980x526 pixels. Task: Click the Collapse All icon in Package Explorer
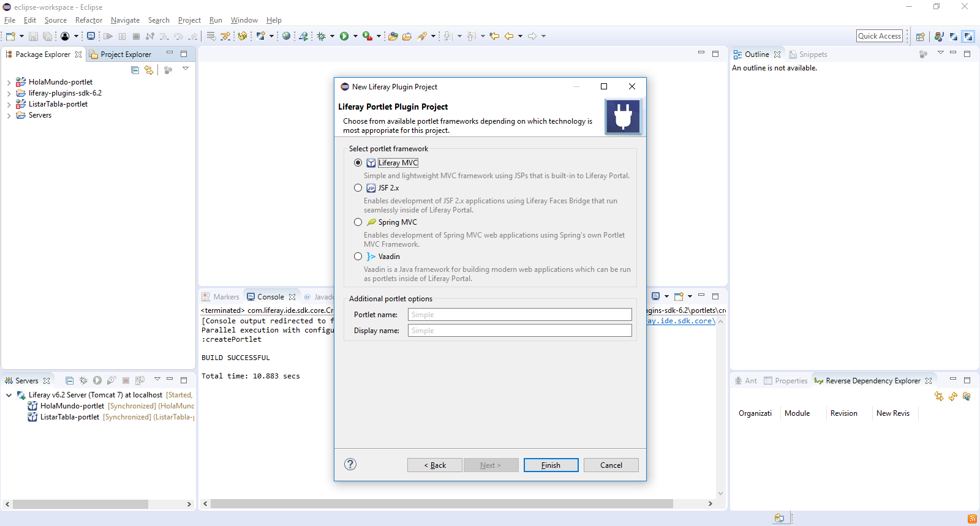(x=135, y=70)
